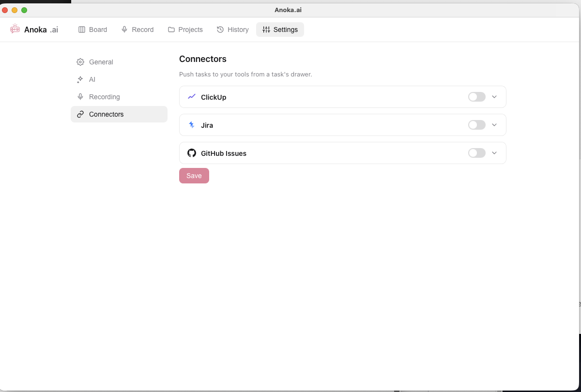The height and width of the screenshot is (392, 581).
Task: Click the Settings sliders icon
Action: click(266, 30)
